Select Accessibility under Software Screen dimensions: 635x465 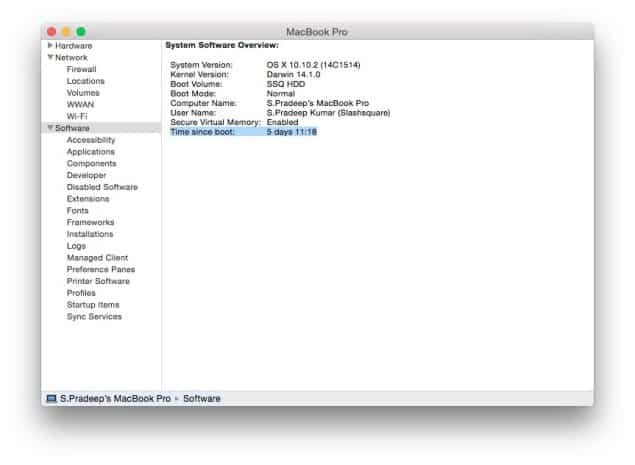pyautogui.click(x=91, y=140)
